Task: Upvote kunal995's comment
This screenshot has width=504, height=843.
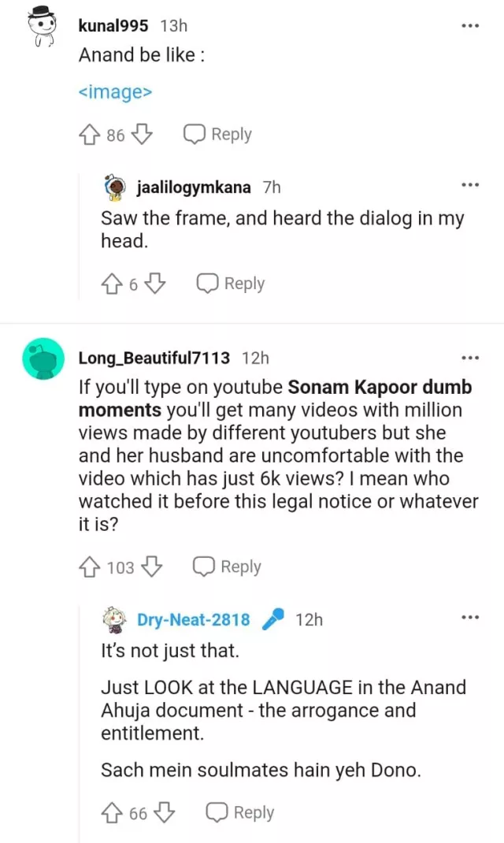Action: [88, 135]
